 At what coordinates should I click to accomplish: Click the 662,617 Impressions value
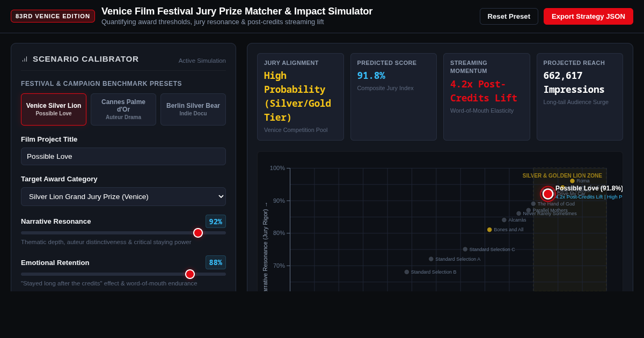(574, 83)
